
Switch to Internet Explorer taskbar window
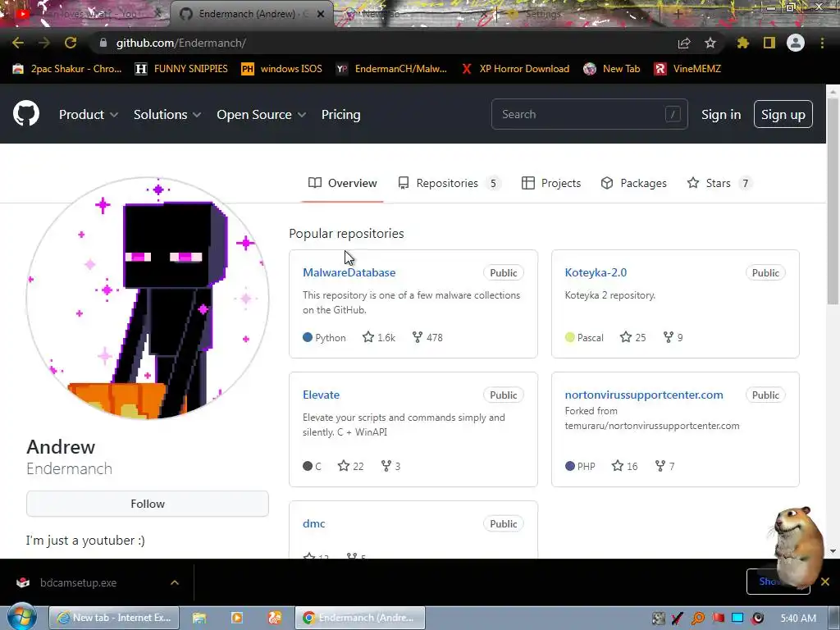(x=114, y=618)
